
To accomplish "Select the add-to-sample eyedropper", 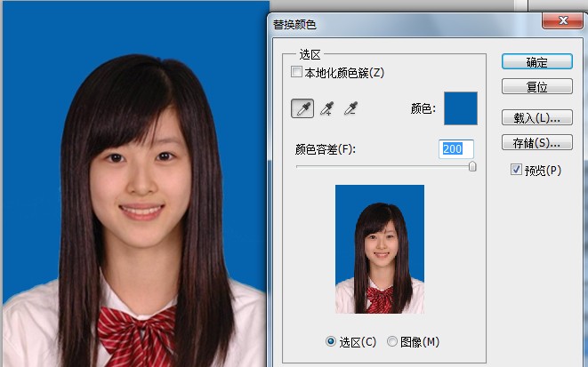I will click(327, 108).
